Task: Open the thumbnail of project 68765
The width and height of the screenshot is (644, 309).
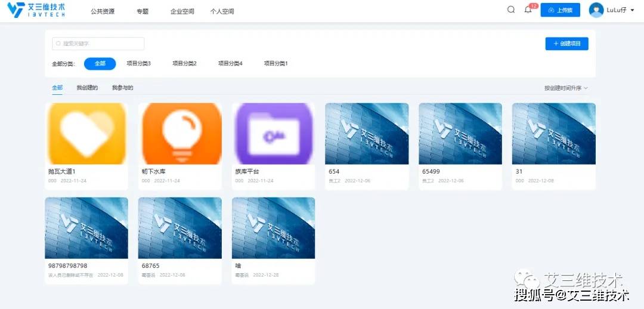Action: coord(180,228)
